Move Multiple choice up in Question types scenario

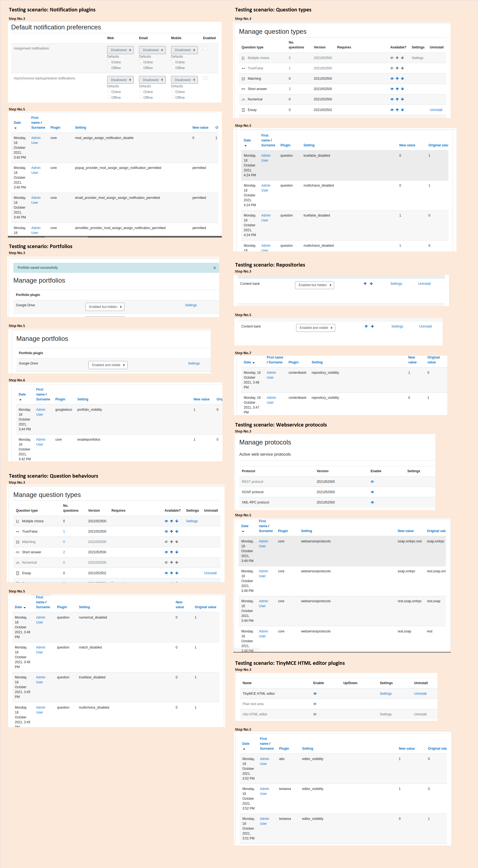click(397, 58)
